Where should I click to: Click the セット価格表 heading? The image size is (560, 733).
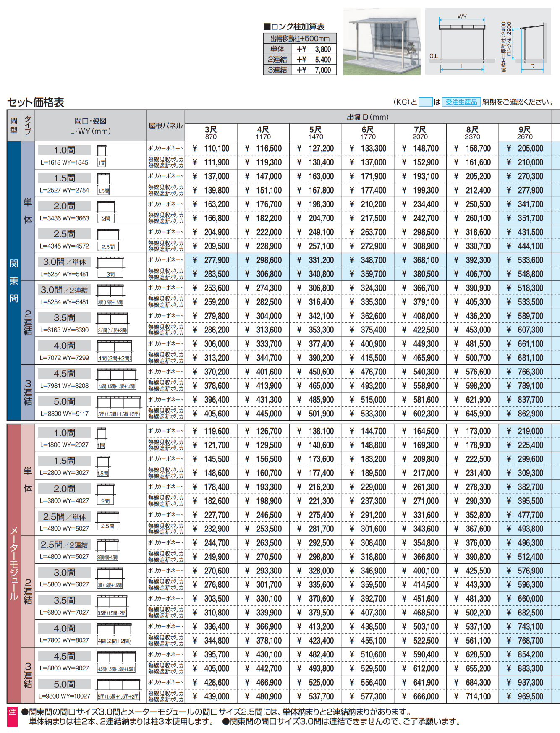click(x=36, y=102)
